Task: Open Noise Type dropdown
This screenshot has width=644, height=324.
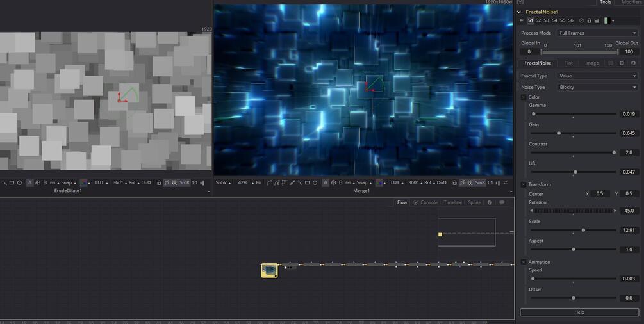Action: [x=598, y=88]
